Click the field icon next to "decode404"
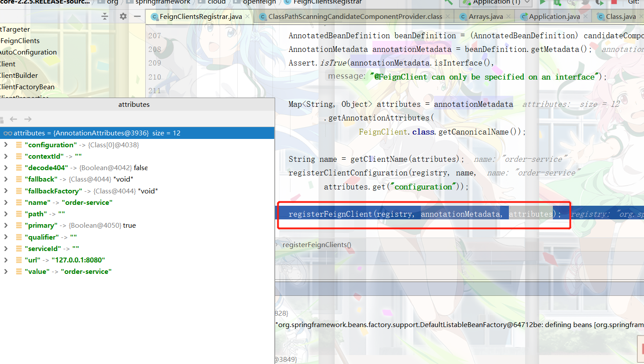 [19, 167]
